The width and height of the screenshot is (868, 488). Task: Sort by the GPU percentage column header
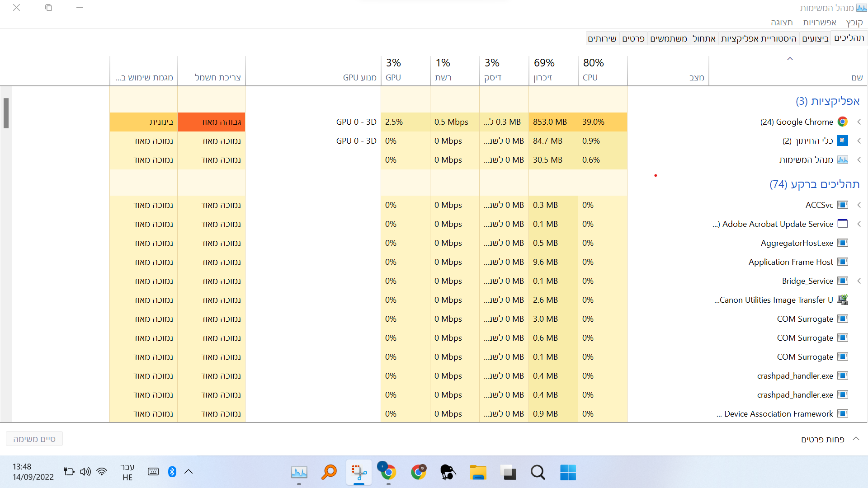(405, 70)
